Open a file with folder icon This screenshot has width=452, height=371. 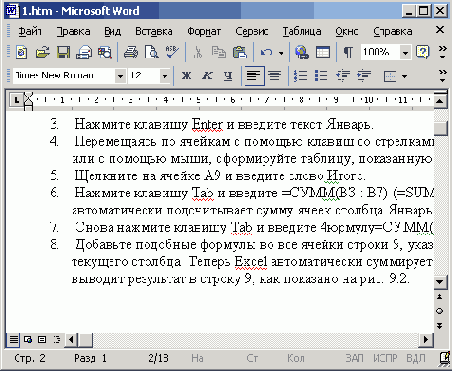point(42,52)
